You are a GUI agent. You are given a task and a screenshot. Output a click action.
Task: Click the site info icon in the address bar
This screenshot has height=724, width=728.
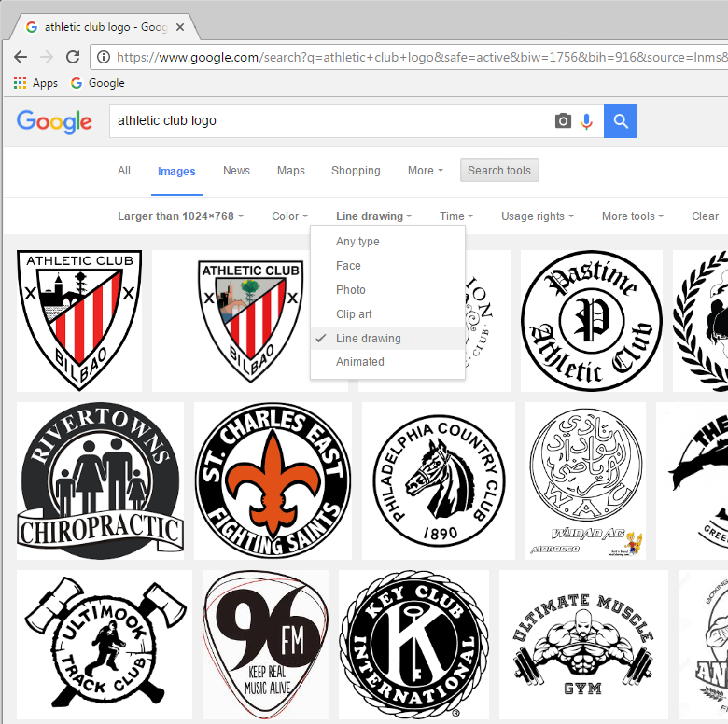tap(103, 57)
